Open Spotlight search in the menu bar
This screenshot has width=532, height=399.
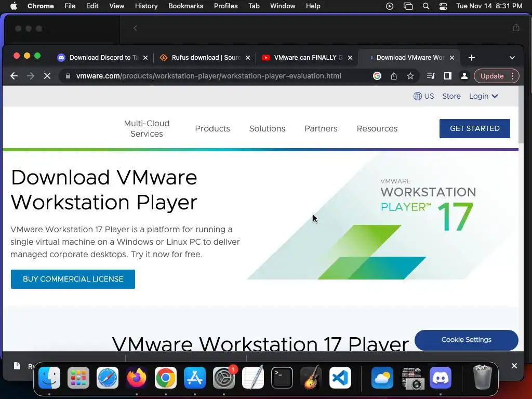(x=426, y=6)
